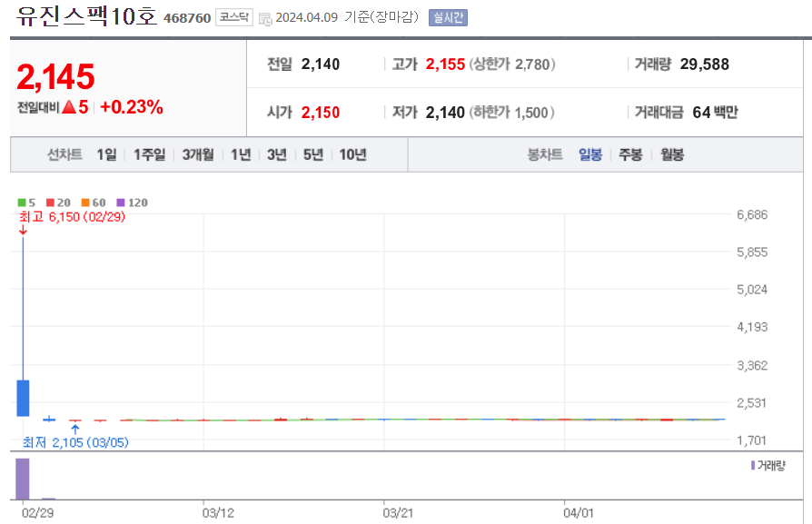Image resolution: width=812 pixels, height=524 pixels.
Task: Click the orange 60-day moving average legend
Action: point(94,203)
